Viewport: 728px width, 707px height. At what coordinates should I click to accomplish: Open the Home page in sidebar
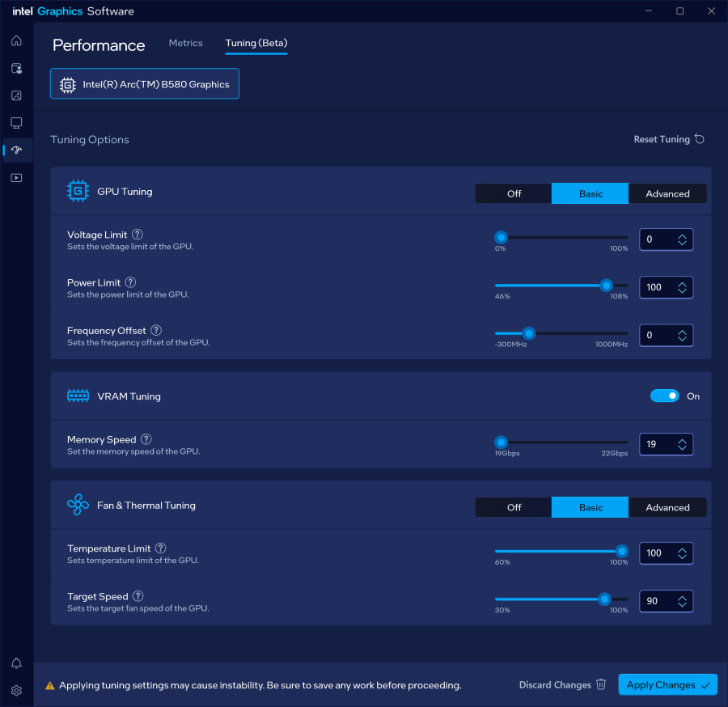(x=16, y=41)
